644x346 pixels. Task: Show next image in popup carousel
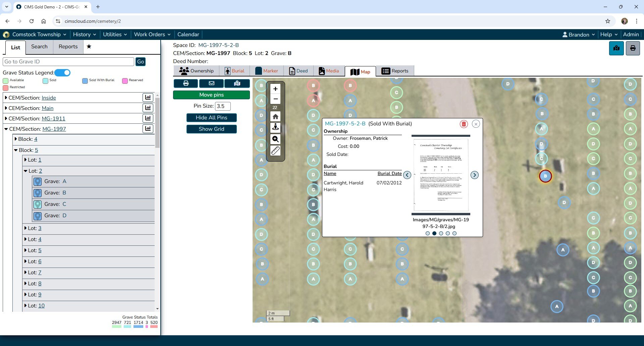point(474,175)
